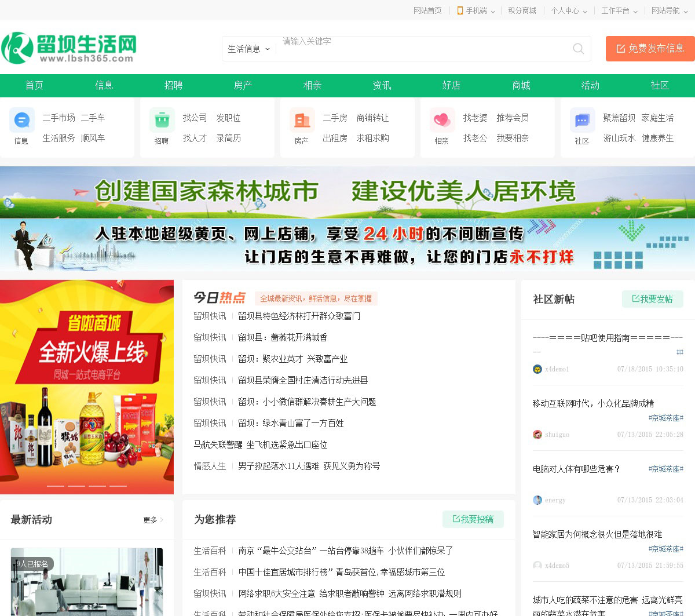Open article 留坝：聚农业英才 兴致富产业

click(292, 359)
